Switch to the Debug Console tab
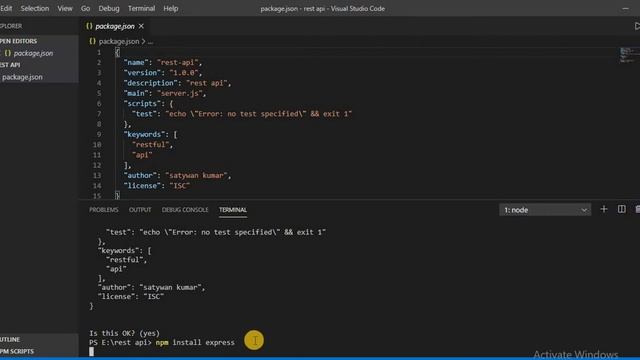640x360 pixels. [185, 210]
